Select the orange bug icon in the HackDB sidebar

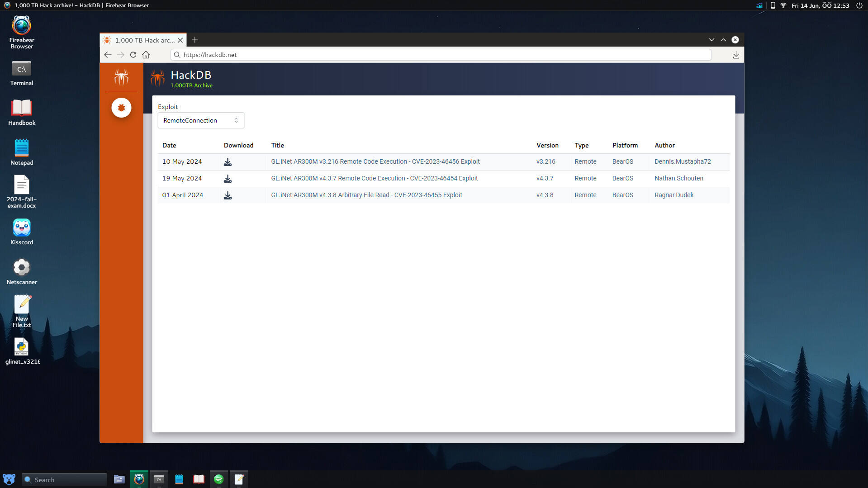(x=121, y=108)
